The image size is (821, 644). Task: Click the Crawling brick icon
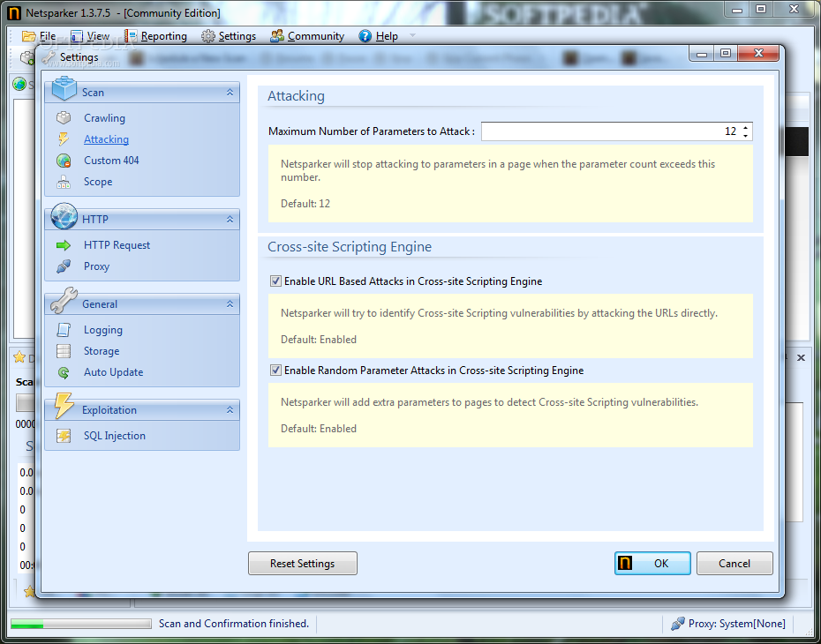[x=64, y=117]
